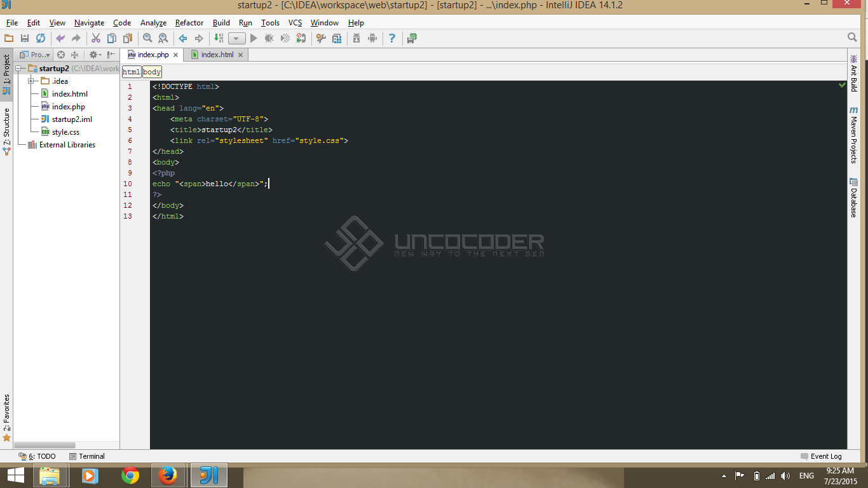Expand the .idea folder node
The image size is (868, 488).
click(31, 81)
